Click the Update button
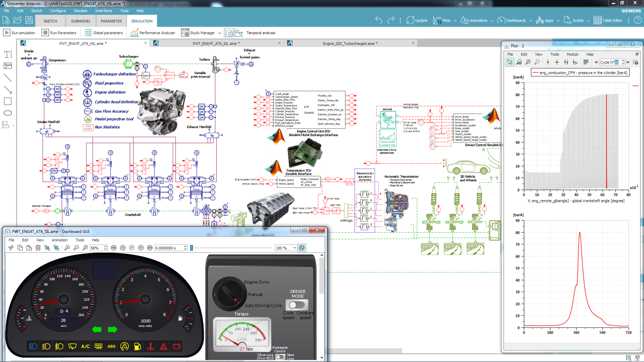The width and height of the screenshot is (644, 362). point(417,21)
